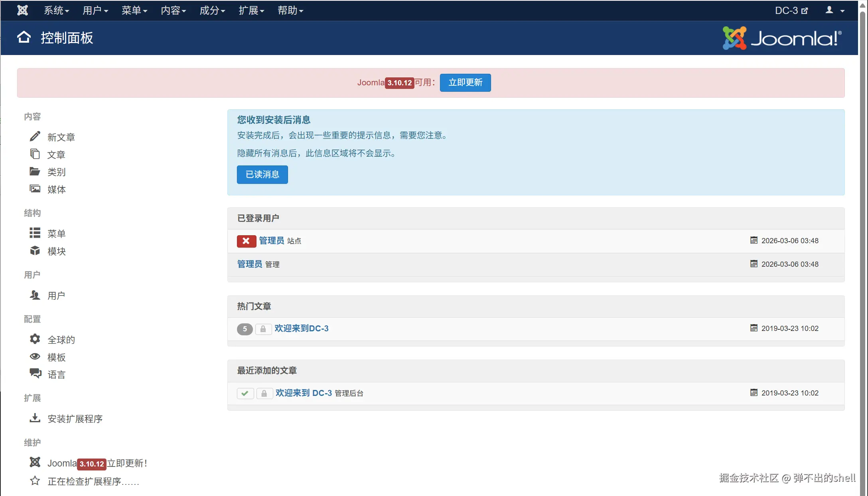The height and width of the screenshot is (496, 868).
Task: Toggle green checkmark publish status of 欢迎来到 DC-3
Action: (x=245, y=393)
